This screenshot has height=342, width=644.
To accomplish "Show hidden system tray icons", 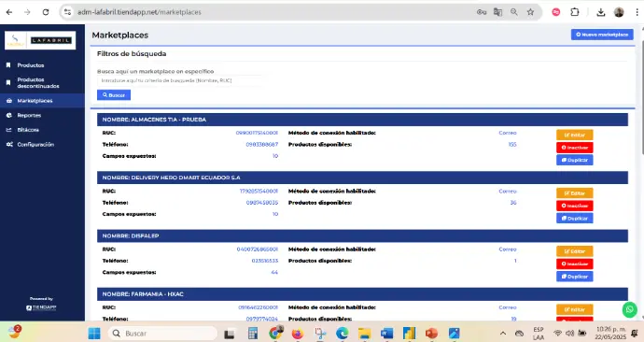I will [x=503, y=334].
